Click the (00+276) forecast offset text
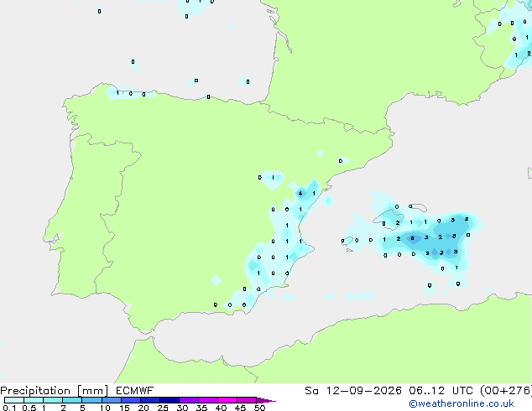Image resolution: width=532 pixels, height=411 pixels. pos(506,391)
